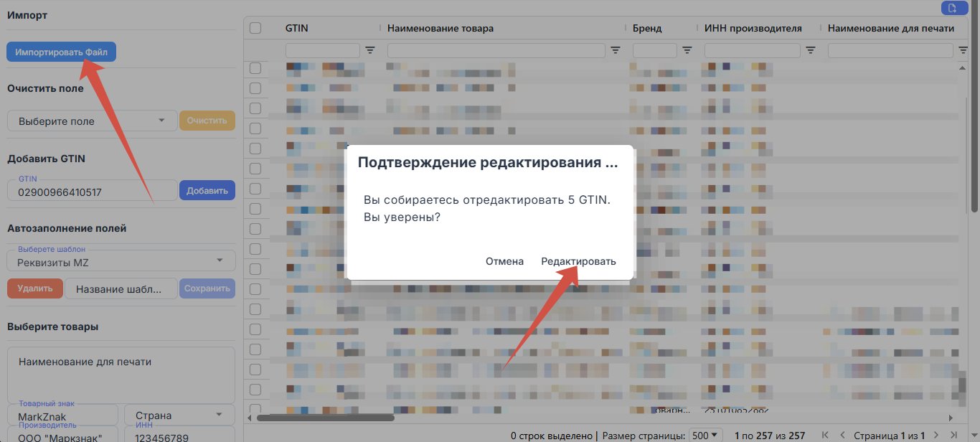Cancel the dialog with Отмена
The width and height of the screenshot is (980, 442).
[x=504, y=261]
